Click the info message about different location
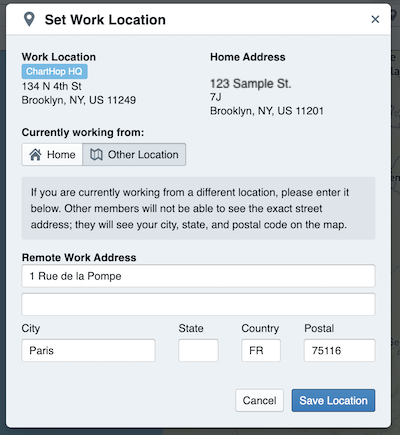Image resolution: width=400 pixels, height=435 pixels. point(198,208)
